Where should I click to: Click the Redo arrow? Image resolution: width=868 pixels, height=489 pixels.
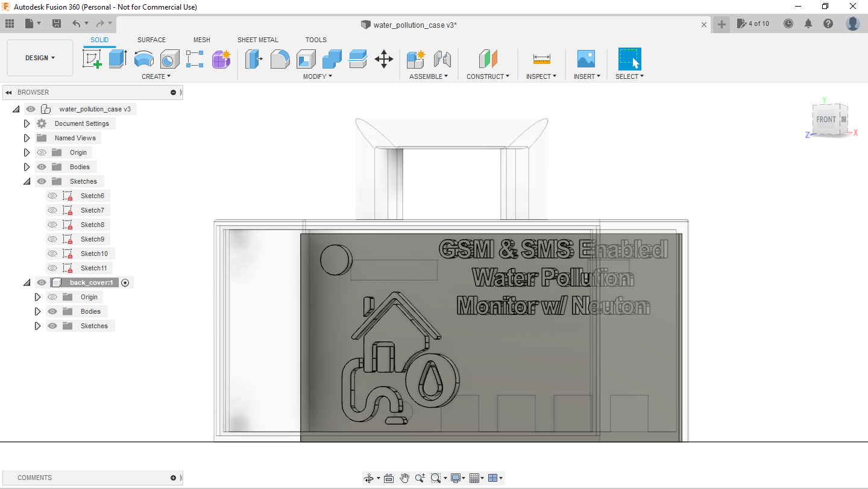(100, 23)
